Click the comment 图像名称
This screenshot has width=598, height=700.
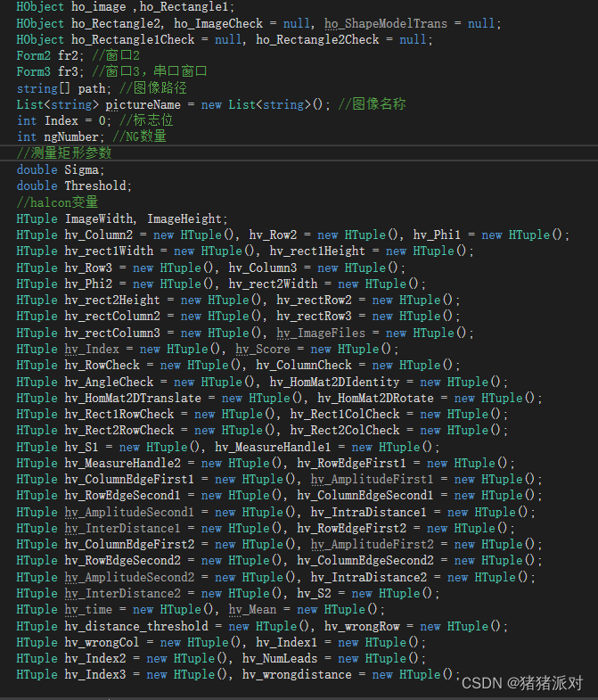click(379, 104)
